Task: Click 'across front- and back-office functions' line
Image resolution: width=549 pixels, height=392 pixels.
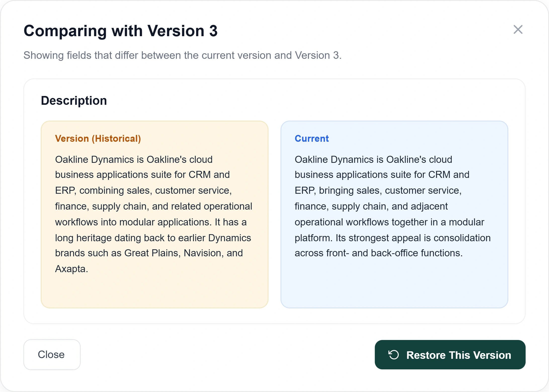Action: tap(378, 253)
